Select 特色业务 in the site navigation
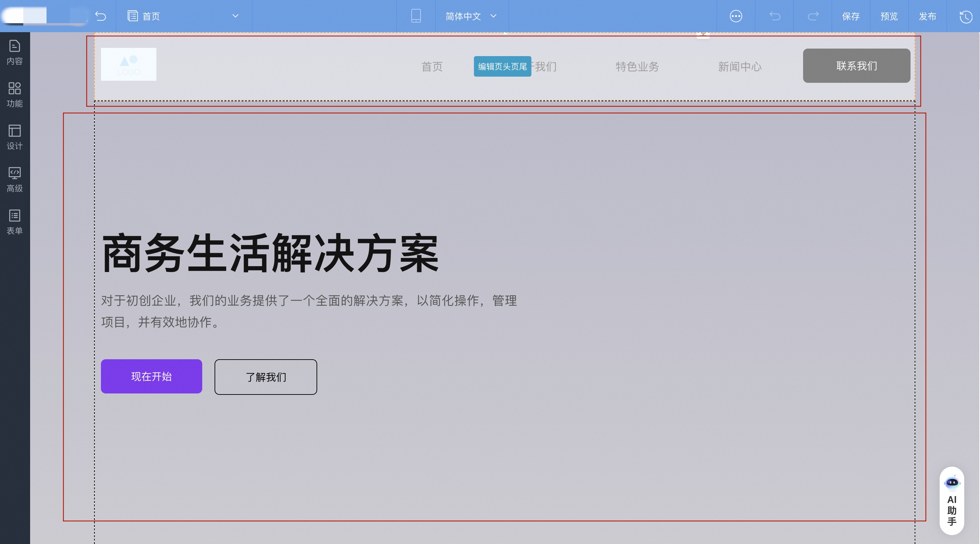The image size is (980, 544). pos(637,67)
